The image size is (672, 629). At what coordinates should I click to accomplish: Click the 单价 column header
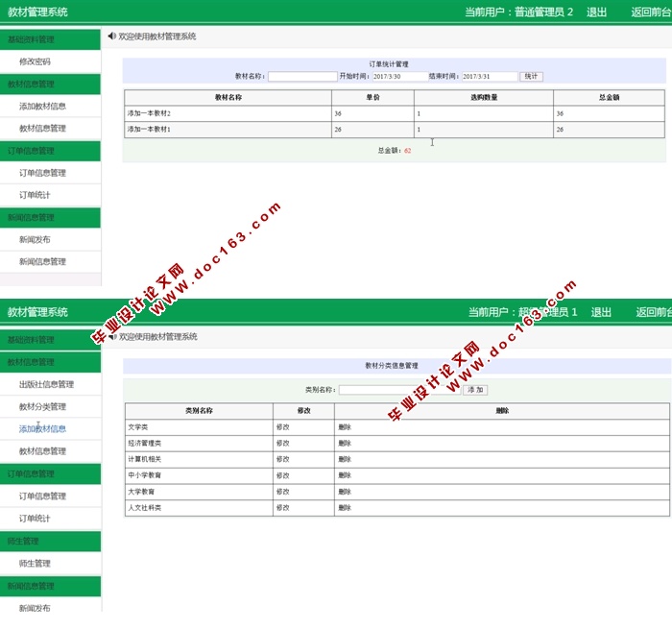pyautogui.click(x=372, y=97)
